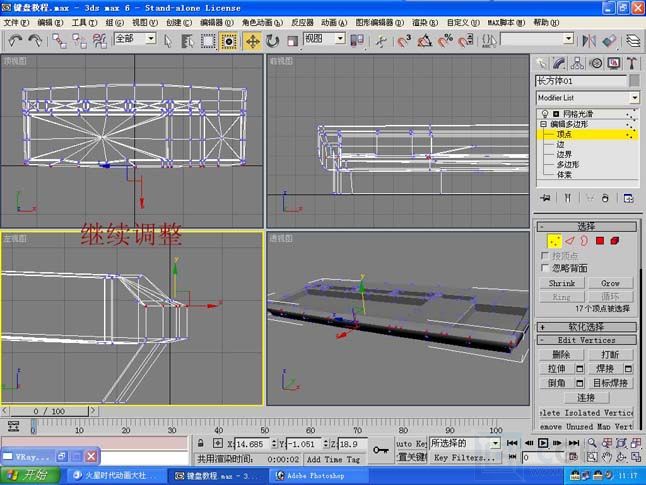
Task: Click the Shrink selection button
Action: [x=562, y=283]
